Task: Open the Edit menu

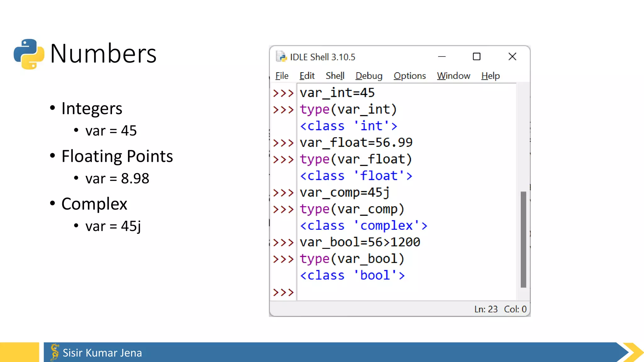Action: point(307,76)
